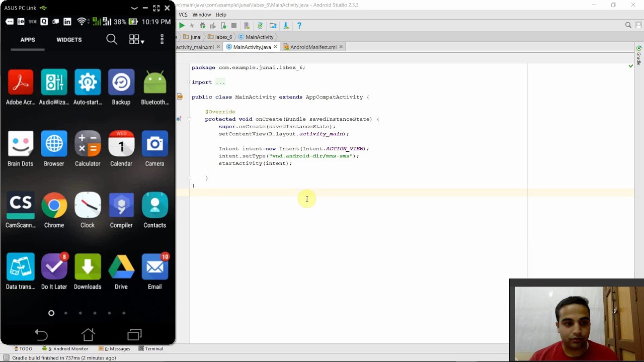Screen dimensions: 644x362
Task: Close the MainActivity.java editor tab
Action: click(x=275, y=47)
